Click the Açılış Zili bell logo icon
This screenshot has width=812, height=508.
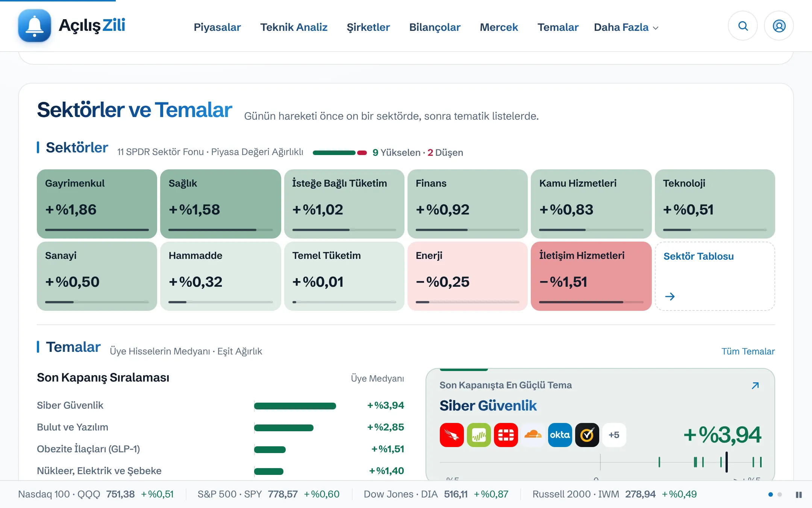(x=35, y=26)
